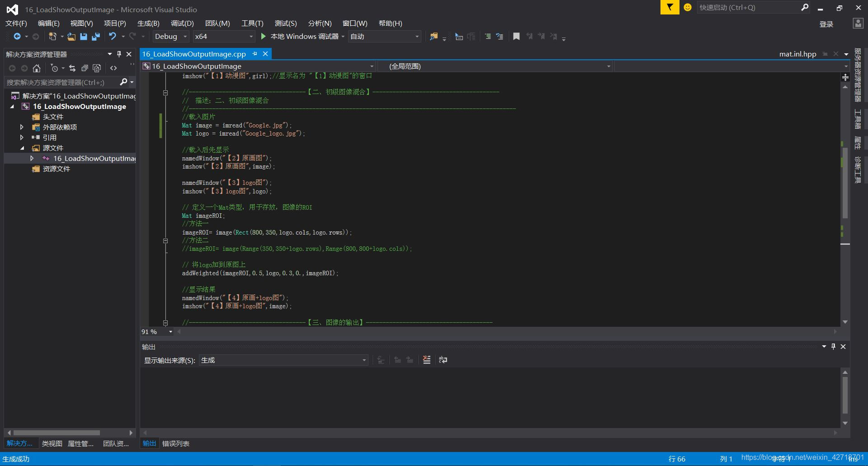The height and width of the screenshot is (466, 868).
Task: Click Home icon in Solution Explorer toolbar
Action: (37, 68)
